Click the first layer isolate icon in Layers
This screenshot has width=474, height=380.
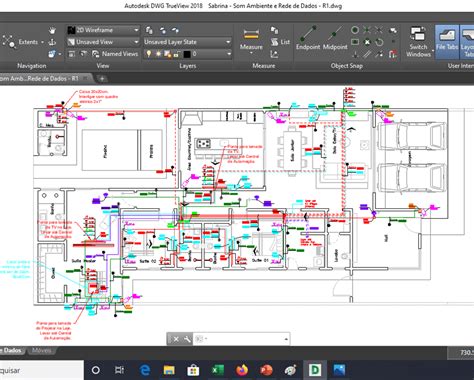[163, 30]
